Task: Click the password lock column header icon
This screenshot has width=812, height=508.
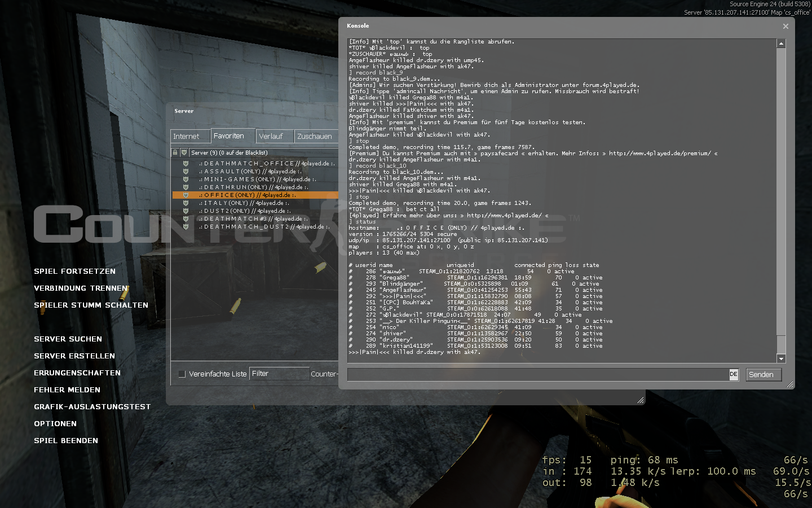Action: pyautogui.click(x=175, y=152)
